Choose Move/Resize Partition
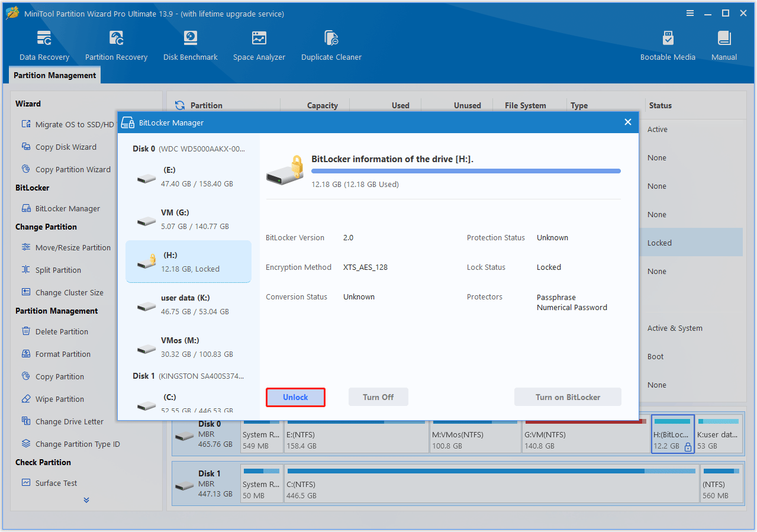The image size is (757, 532). (x=66, y=247)
